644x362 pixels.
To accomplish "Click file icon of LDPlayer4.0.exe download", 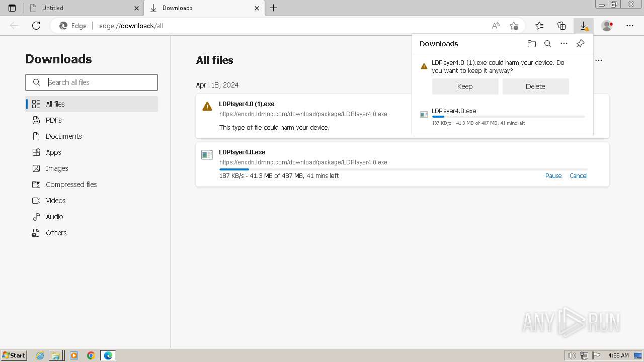I will 207,155.
